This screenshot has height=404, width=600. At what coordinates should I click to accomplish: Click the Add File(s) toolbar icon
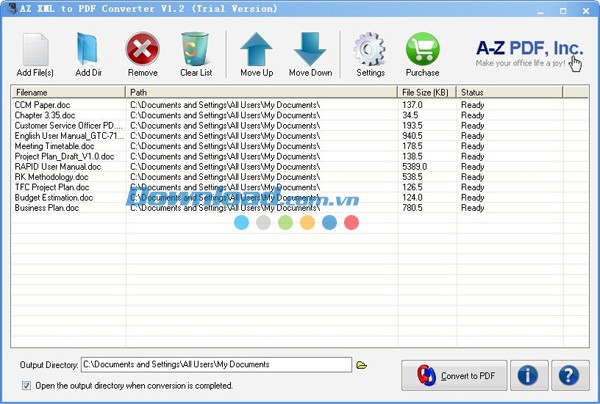tap(35, 50)
